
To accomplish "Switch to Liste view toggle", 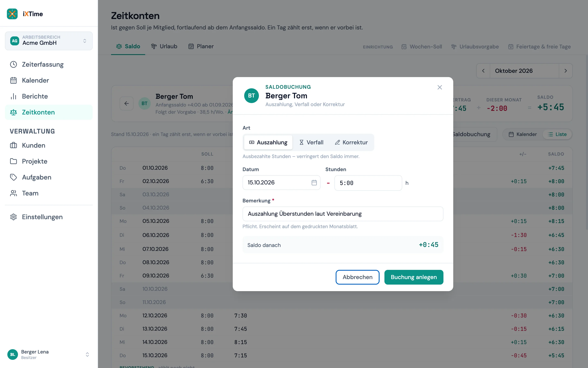I will point(557,134).
